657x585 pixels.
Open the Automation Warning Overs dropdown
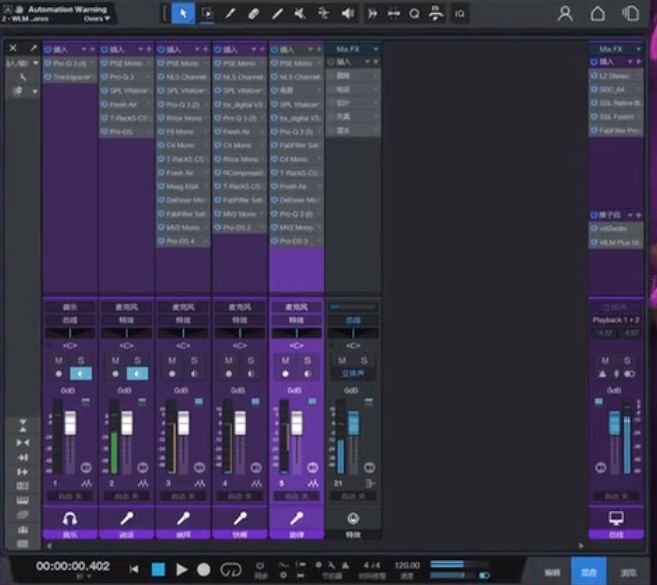pyautogui.click(x=96, y=18)
